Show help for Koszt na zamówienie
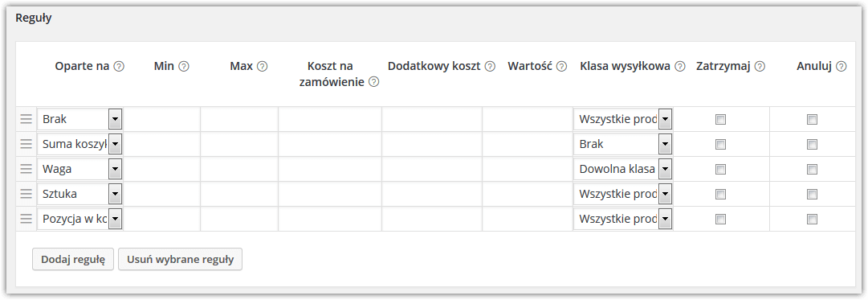 click(x=373, y=82)
